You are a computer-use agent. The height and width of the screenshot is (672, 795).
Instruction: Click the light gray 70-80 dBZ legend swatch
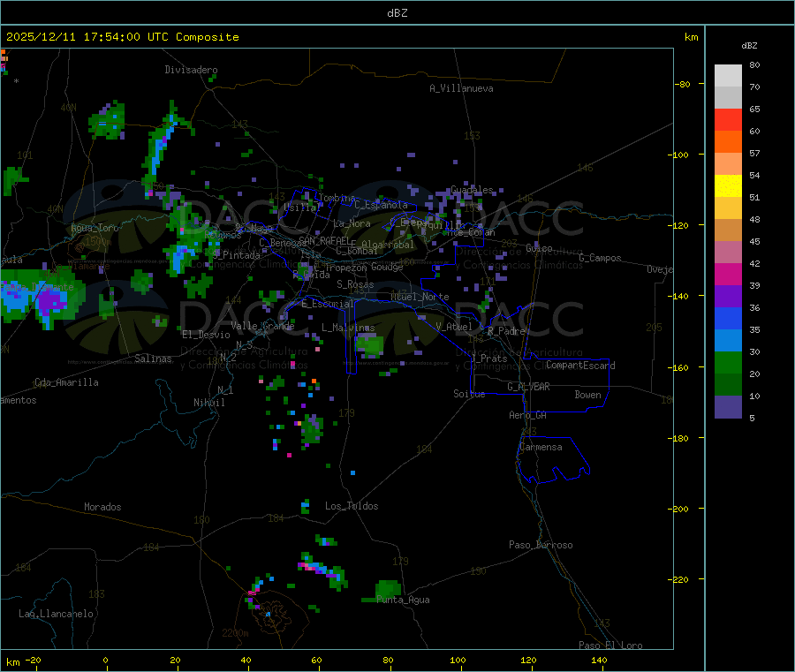[728, 76]
